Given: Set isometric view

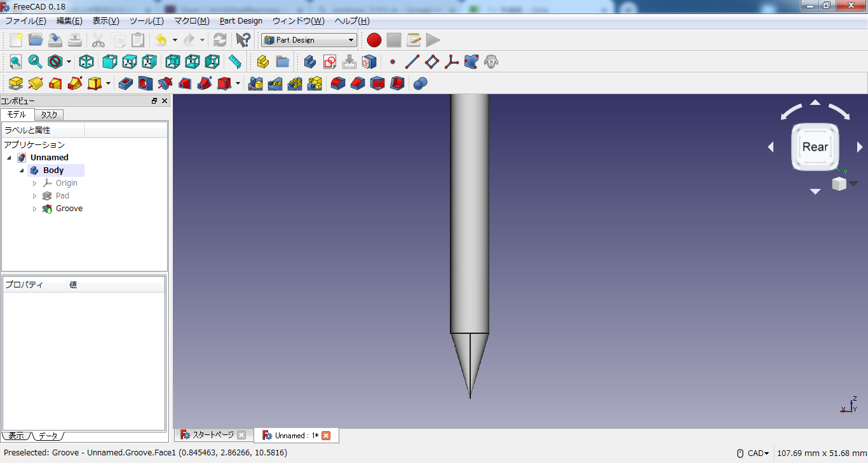Looking at the screenshot, I should click(x=86, y=62).
